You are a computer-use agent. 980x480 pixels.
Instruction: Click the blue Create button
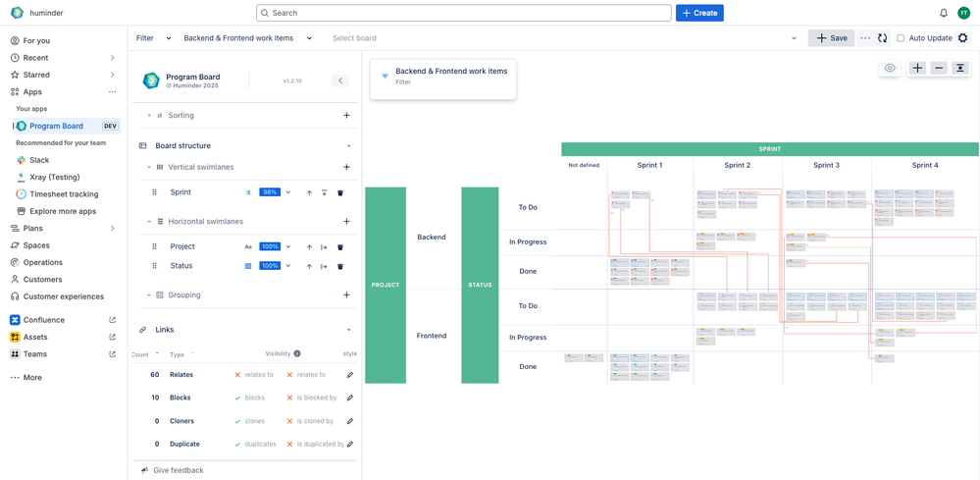(699, 13)
